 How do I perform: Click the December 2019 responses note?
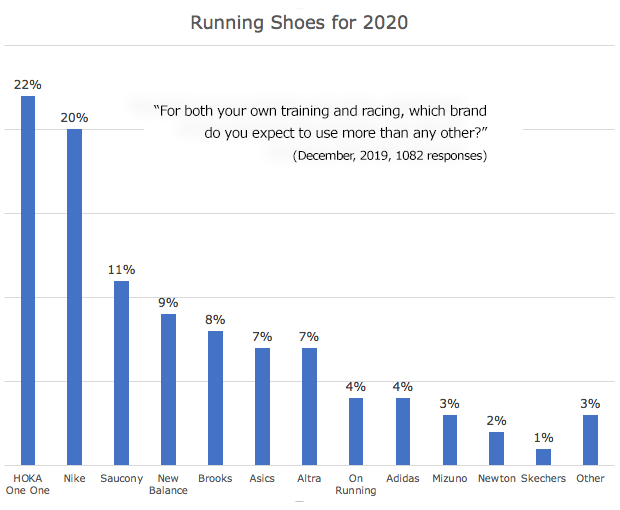click(390, 157)
